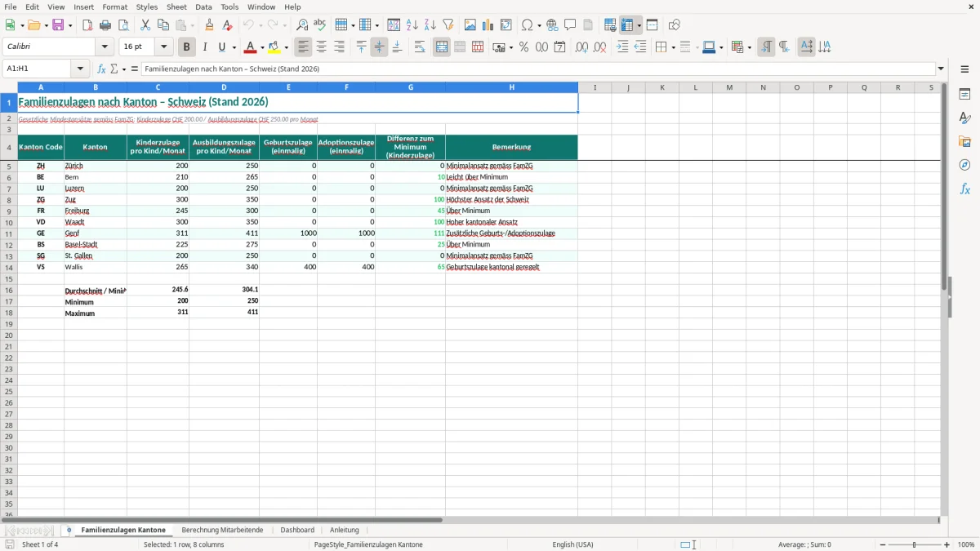Open the Sheet menu

coord(176,7)
